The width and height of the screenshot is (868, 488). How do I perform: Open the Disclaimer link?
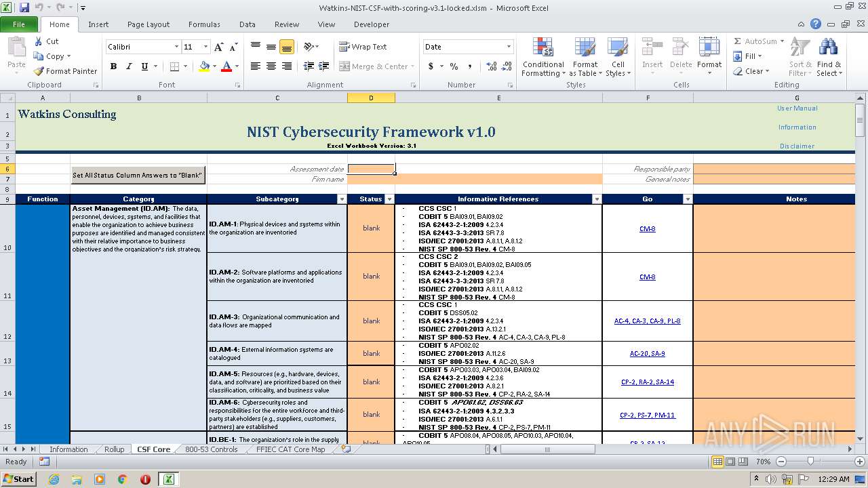[x=797, y=146]
